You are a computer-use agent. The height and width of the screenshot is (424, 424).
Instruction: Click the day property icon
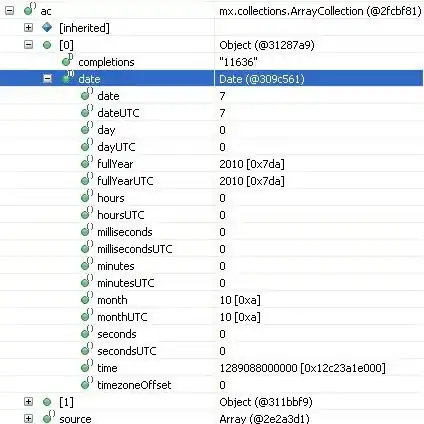[87, 128]
